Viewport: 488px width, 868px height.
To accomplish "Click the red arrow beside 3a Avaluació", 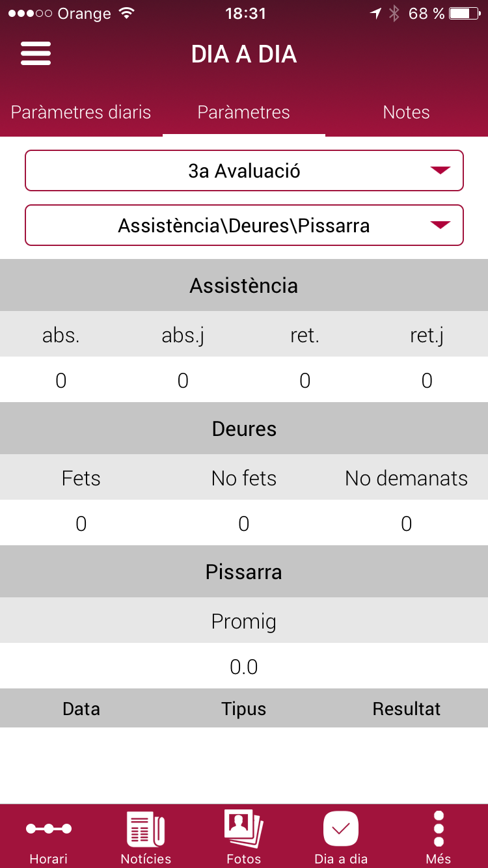I will 441,170.
